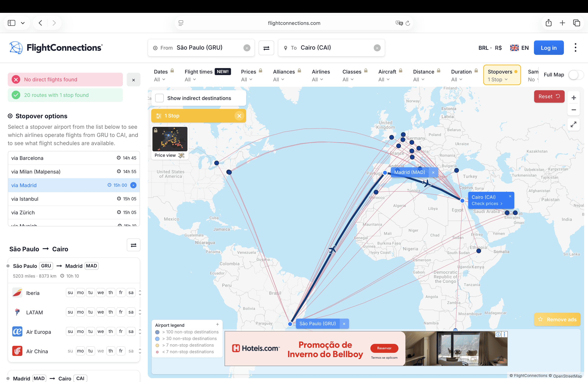The width and height of the screenshot is (588, 382).
Task: Click the Remove ads button
Action: point(557,320)
